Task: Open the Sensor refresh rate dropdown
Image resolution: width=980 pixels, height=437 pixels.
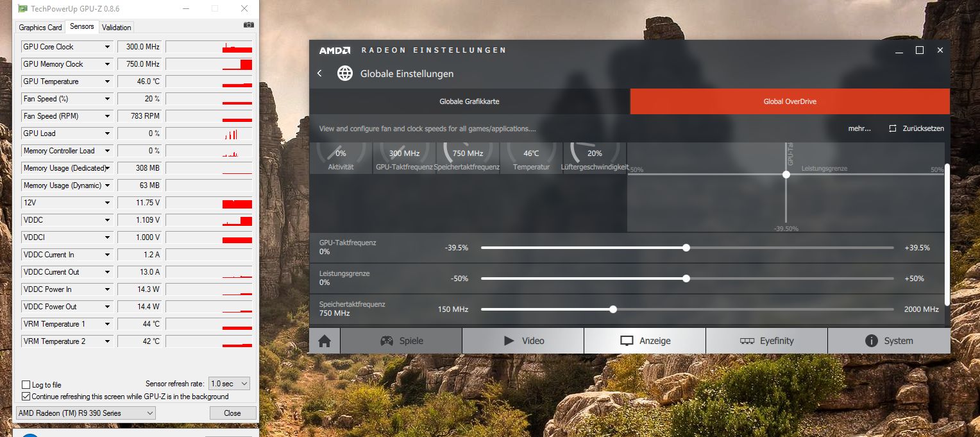Action: coord(229,384)
